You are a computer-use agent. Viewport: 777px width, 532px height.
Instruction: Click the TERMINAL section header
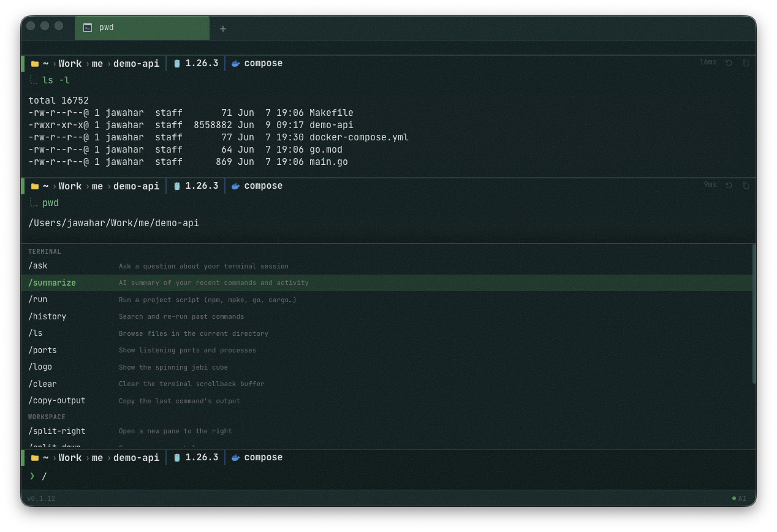[x=45, y=251]
